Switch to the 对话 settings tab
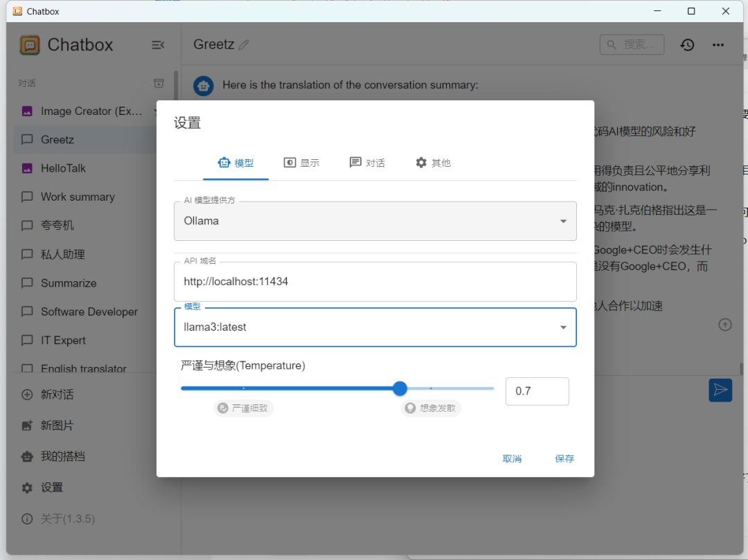This screenshot has width=748, height=560. click(x=367, y=163)
